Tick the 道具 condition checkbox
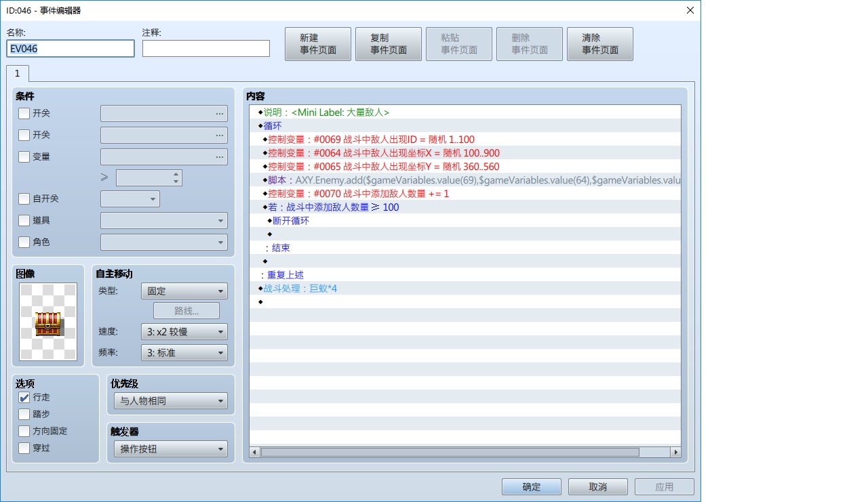 click(24, 220)
